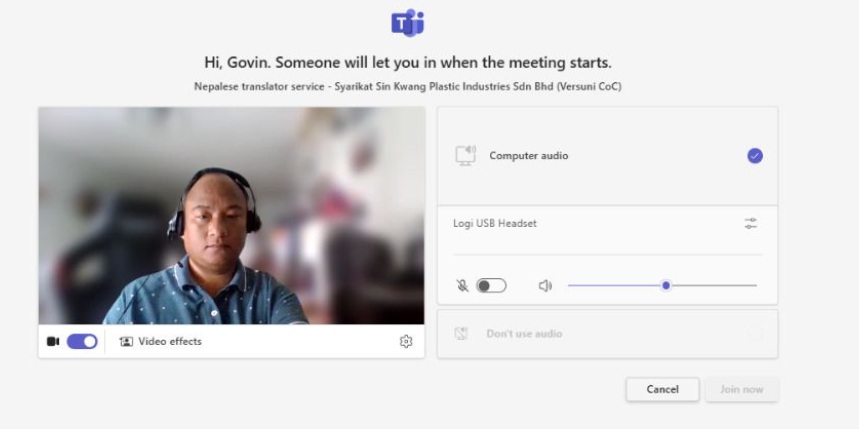859x430 pixels.
Task: Click the muted microphone icon
Action: [x=462, y=285]
